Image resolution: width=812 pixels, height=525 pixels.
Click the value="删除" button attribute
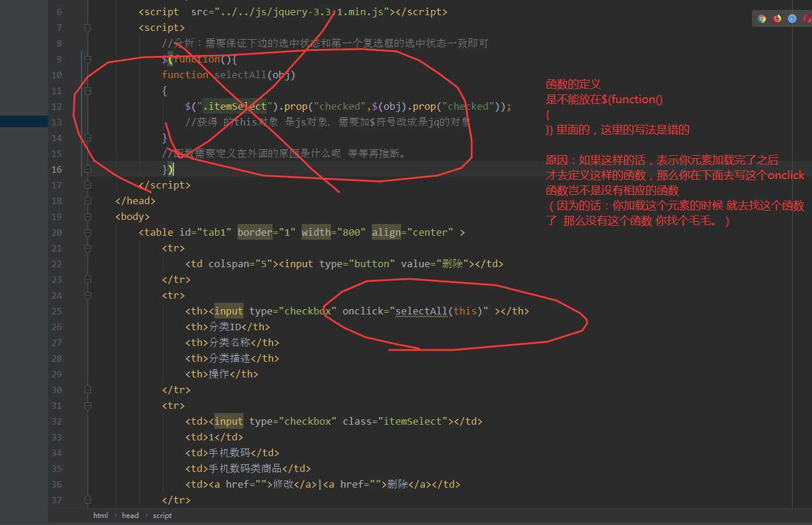tap(435, 264)
